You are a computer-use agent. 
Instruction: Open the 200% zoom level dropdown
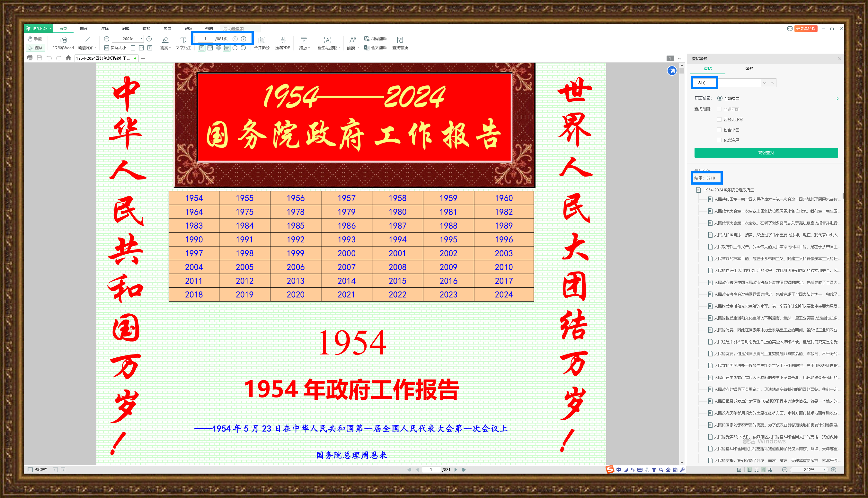click(x=141, y=39)
